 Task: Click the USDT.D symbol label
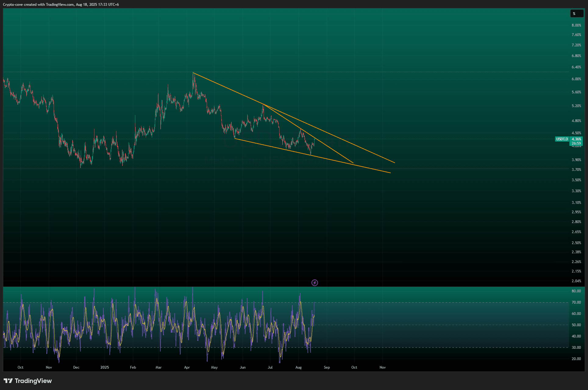coord(562,139)
